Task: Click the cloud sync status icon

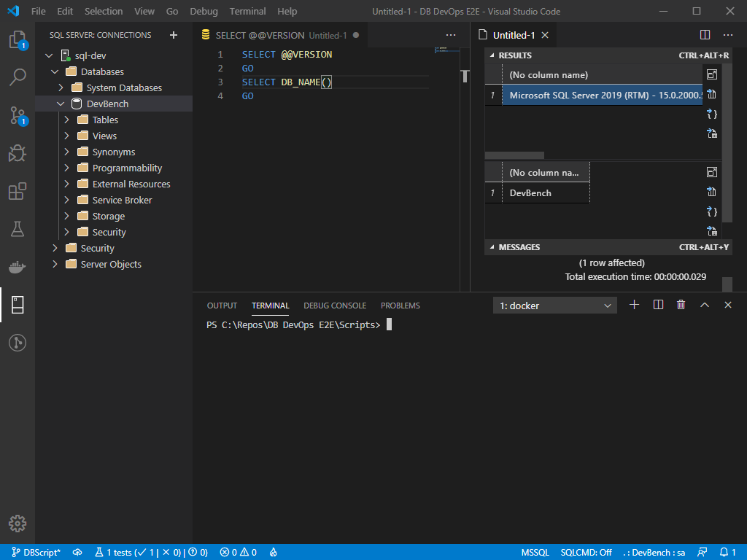Action: [x=77, y=553]
